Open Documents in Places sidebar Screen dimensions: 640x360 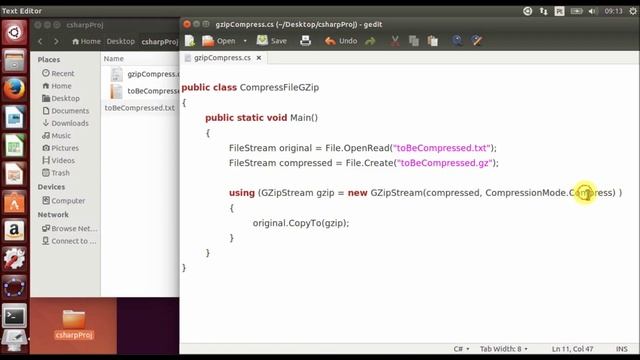click(65, 111)
